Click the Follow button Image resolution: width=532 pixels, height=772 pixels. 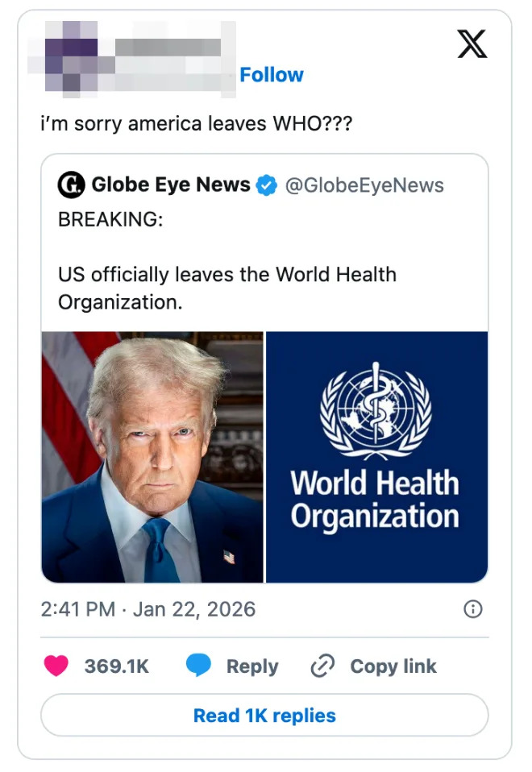tap(272, 75)
